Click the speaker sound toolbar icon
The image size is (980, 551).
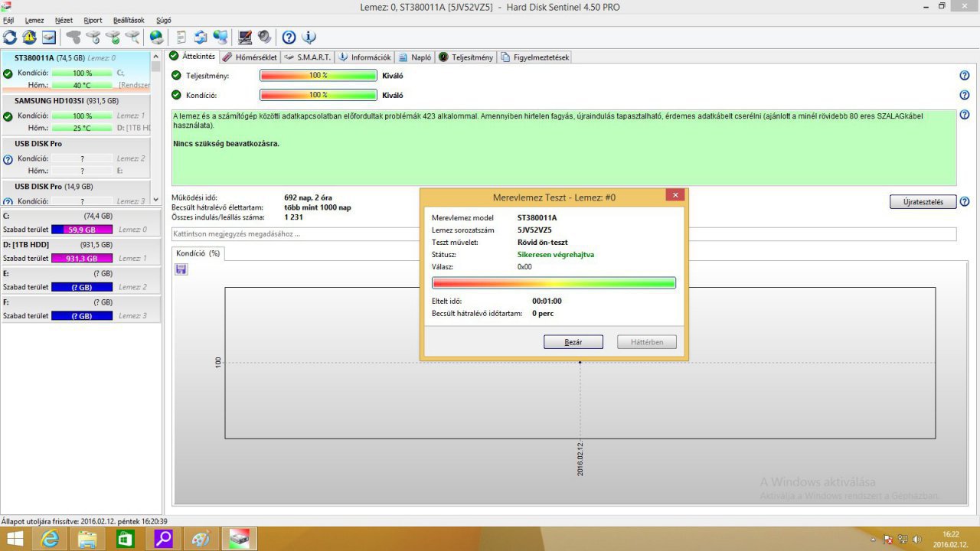point(264,37)
